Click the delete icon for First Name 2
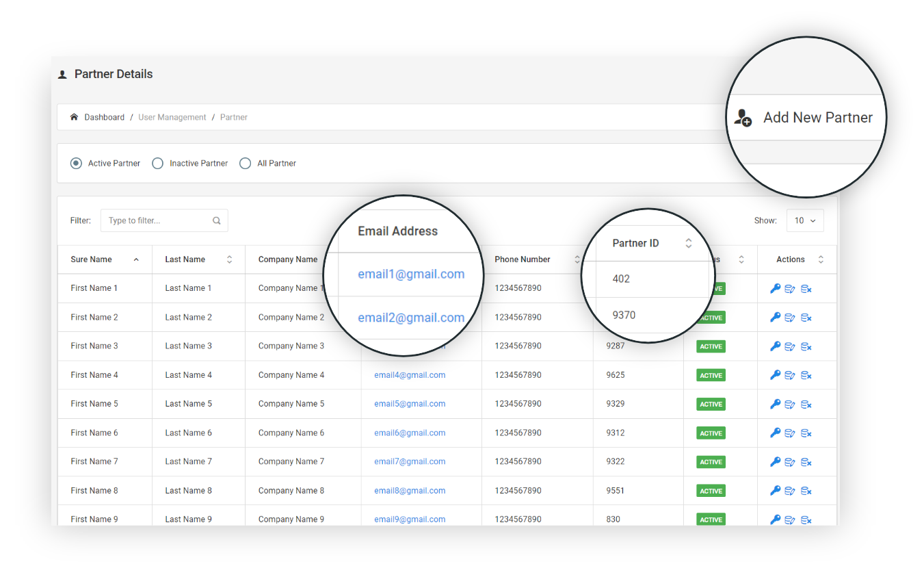Screen dimensions: 924x577 click(806, 318)
